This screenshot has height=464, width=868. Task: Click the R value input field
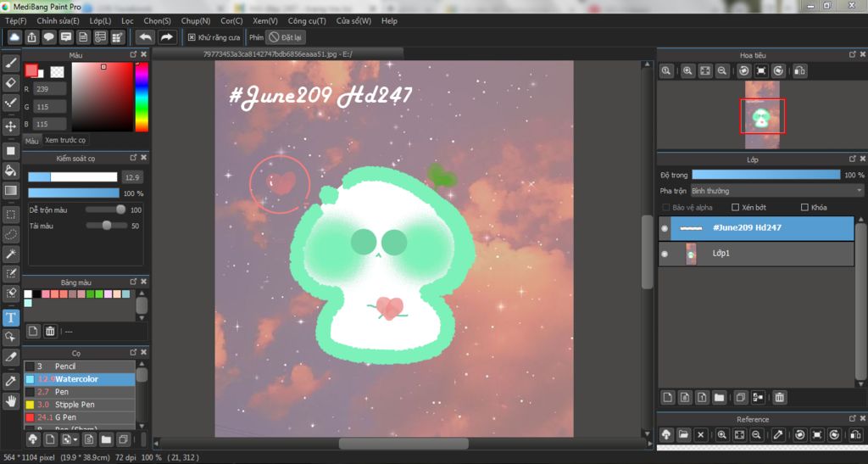(x=50, y=88)
